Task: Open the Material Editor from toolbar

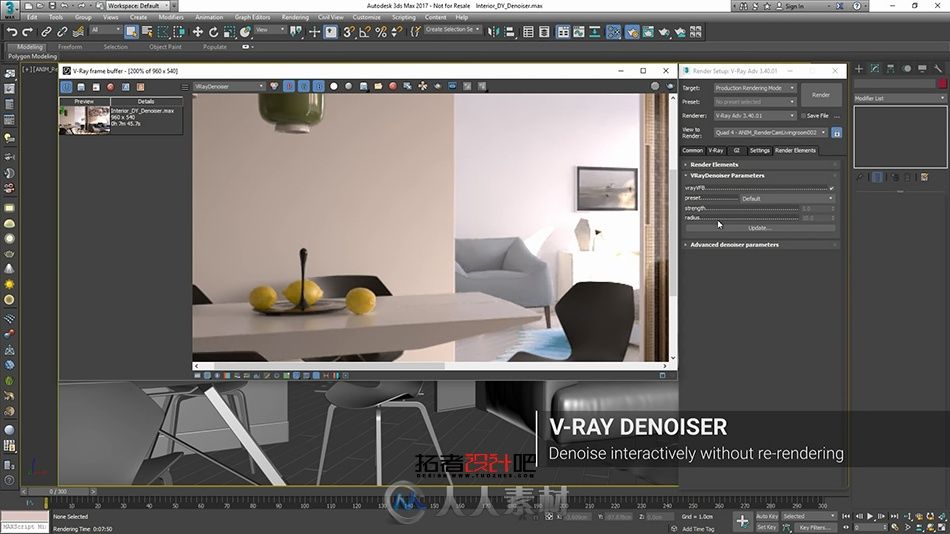Action: point(614,32)
